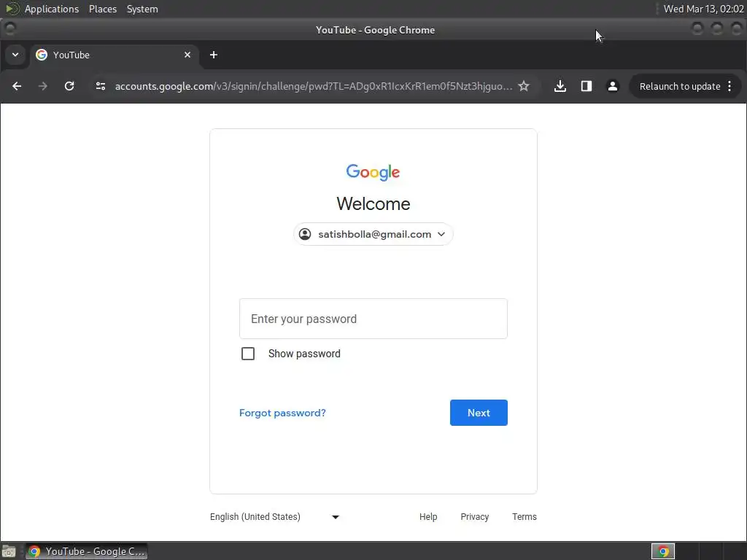Toggle the Chrome side panel icon
This screenshot has height=560, width=747.
point(587,86)
